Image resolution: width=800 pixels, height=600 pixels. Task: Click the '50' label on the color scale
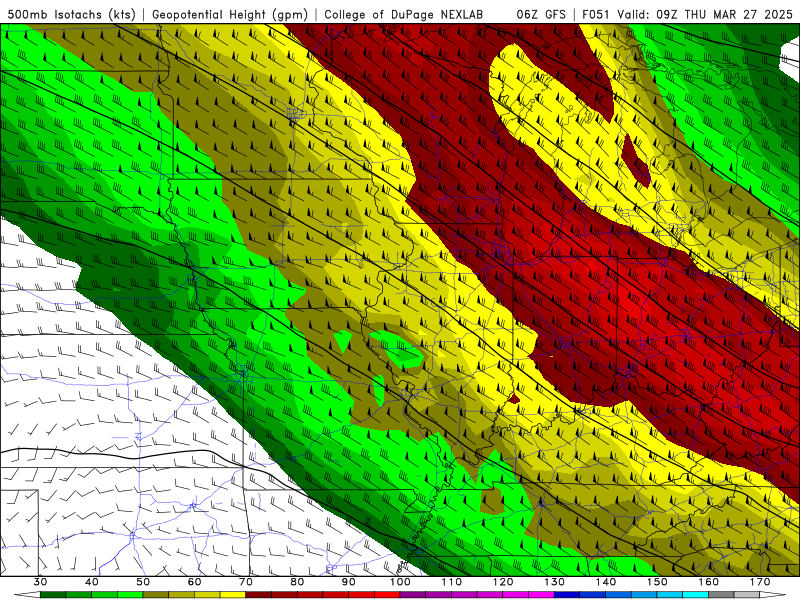[143, 582]
